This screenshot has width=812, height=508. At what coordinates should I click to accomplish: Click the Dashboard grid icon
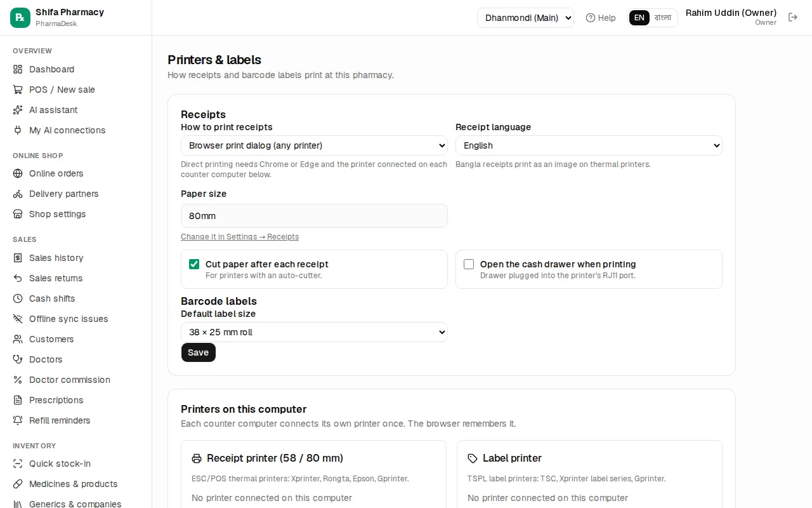(x=18, y=69)
